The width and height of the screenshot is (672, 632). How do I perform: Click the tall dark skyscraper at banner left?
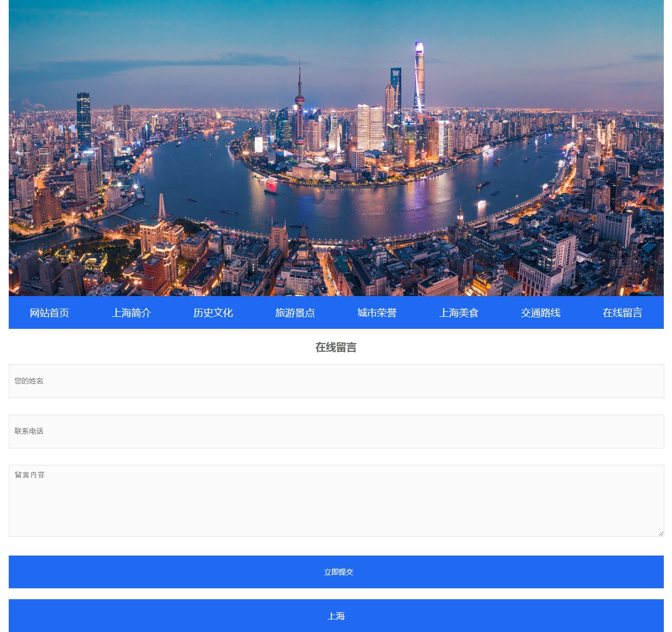[84, 120]
